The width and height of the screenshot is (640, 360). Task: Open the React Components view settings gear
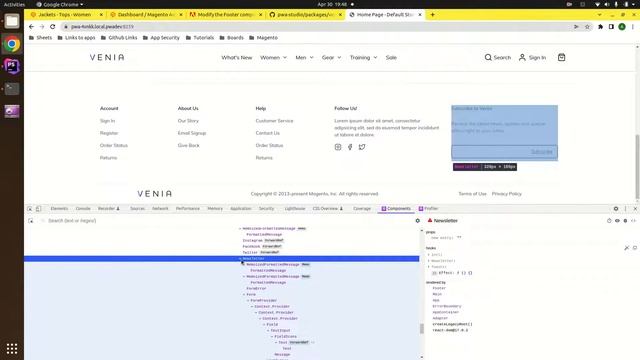pos(418,220)
